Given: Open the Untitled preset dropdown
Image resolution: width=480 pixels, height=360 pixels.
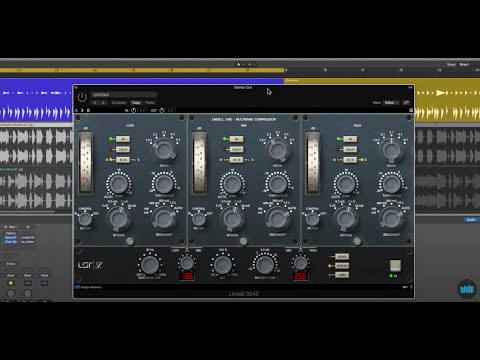Looking at the screenshot, I should (x=124, y=95).
